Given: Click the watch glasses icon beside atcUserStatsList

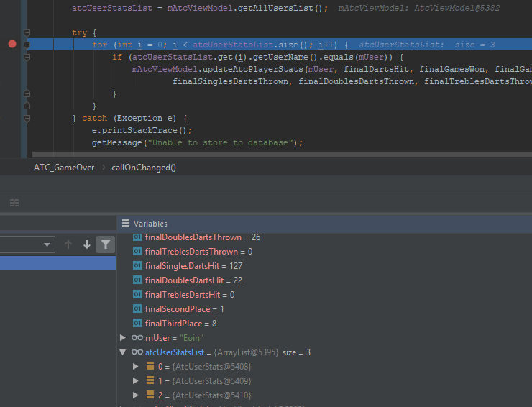Looking at the screenshot, I should [x=137, y=352].
